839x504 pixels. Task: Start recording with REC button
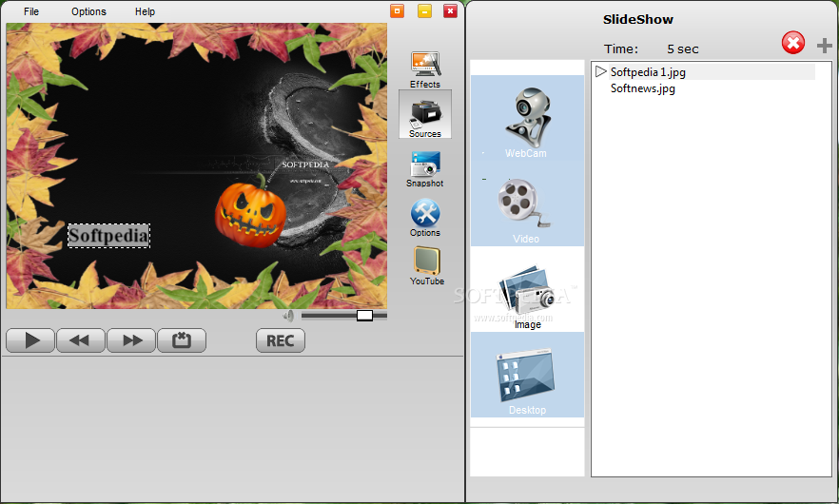click(x=281, y=340)
